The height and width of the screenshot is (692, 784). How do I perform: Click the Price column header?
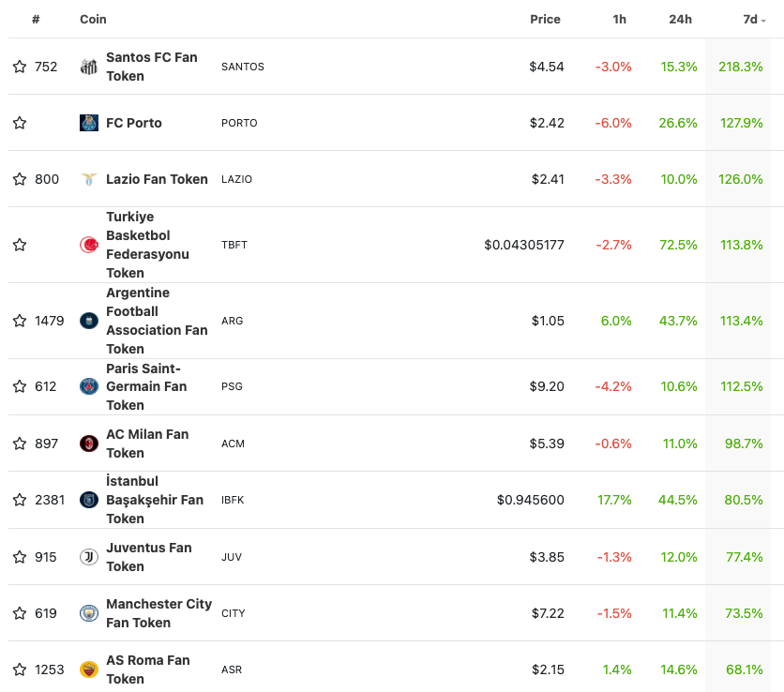pyautogui.click(x=545, y=19)
